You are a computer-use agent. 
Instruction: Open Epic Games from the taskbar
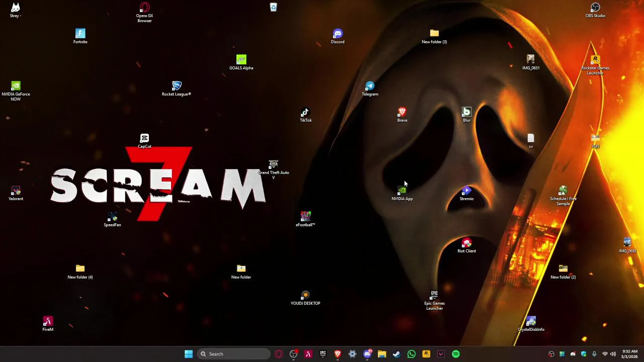[323, 354]
